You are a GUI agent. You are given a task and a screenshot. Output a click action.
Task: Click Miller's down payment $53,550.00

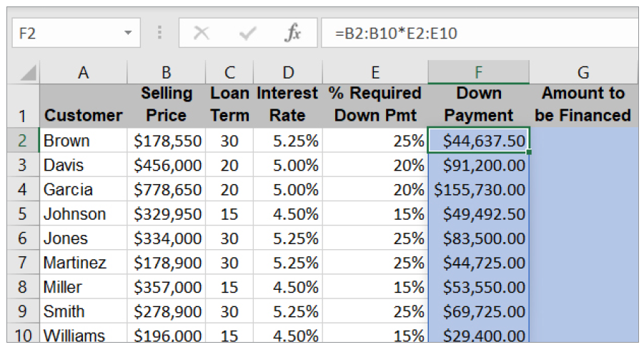(478, 287)
